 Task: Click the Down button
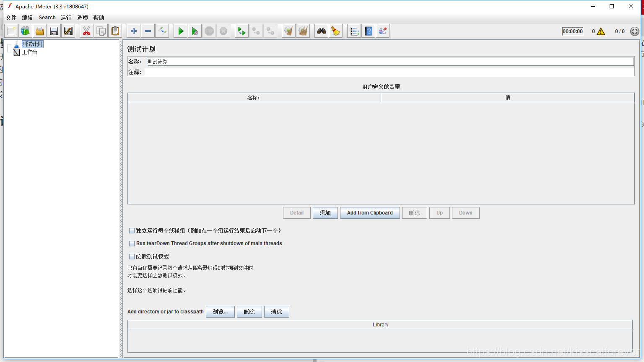coord(466,213)
